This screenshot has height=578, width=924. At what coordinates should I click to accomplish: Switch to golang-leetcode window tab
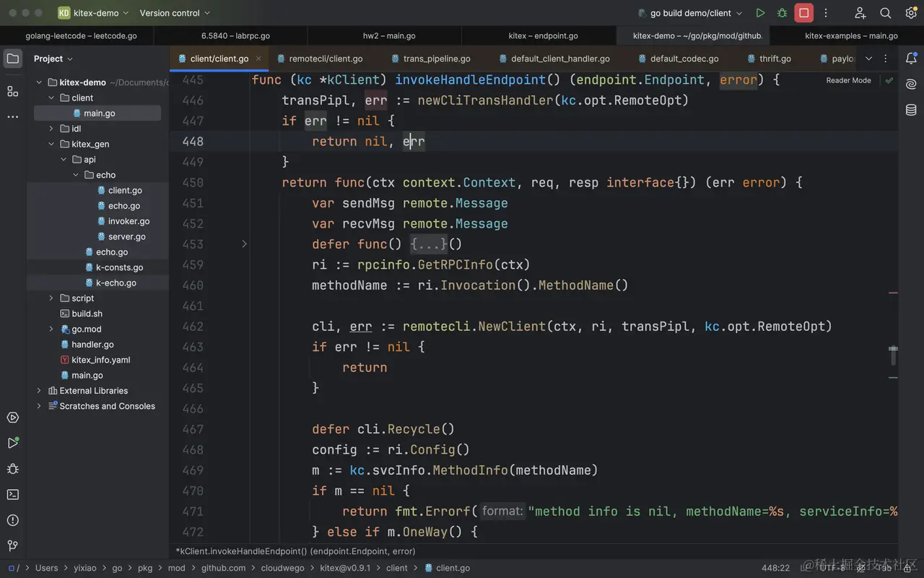[x=81, y=35]
